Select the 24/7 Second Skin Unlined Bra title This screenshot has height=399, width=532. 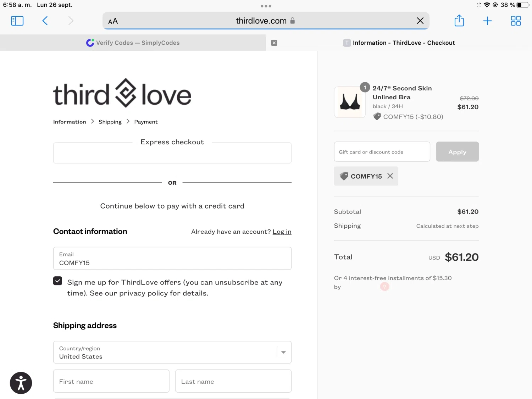pyautogui.click(x=402, y=93)
